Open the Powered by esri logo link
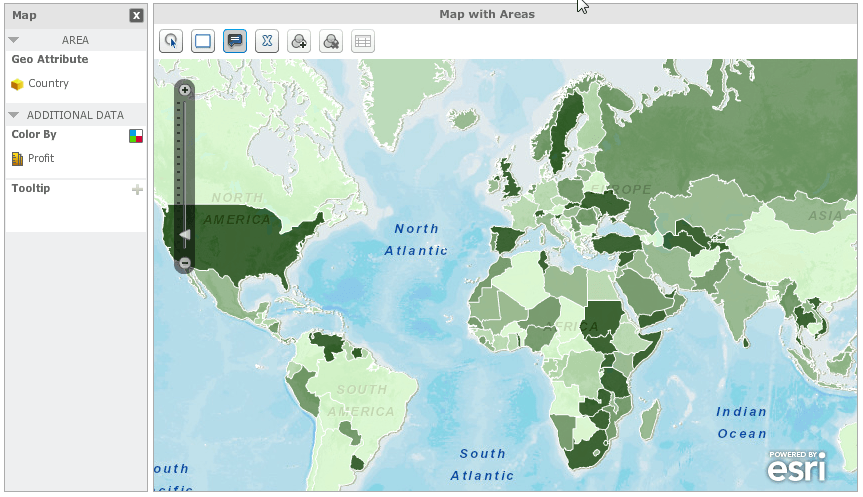863x497 pixels. tap(797, 466)
